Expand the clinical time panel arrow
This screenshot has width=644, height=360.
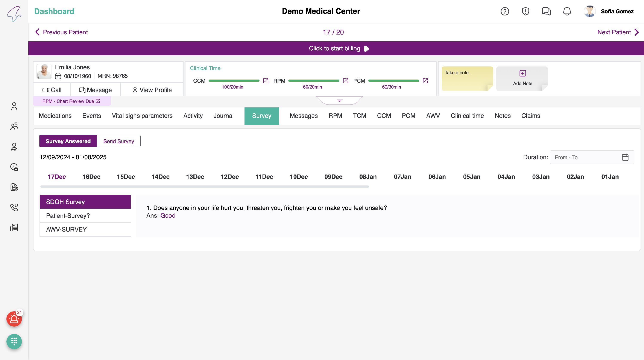pos(339,101)
